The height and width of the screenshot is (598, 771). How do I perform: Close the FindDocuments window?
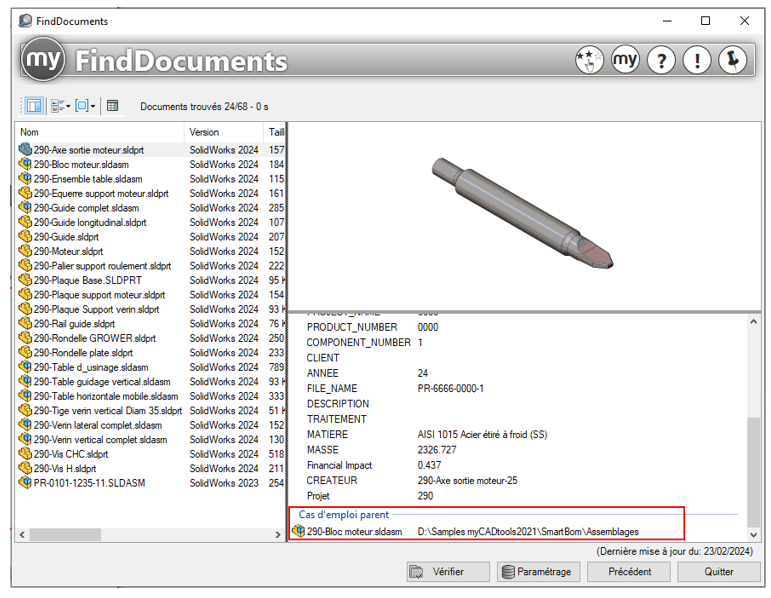point(744,21)
